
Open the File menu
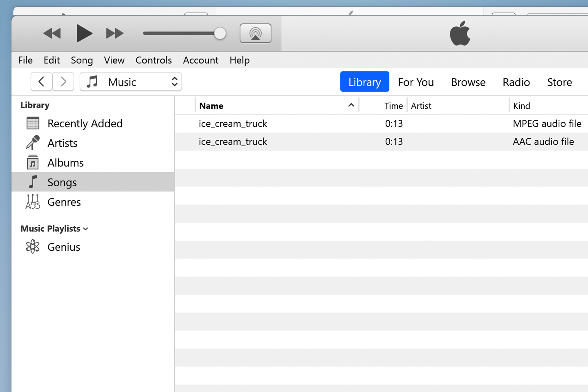pyautogui.click(x=25, y=60)
